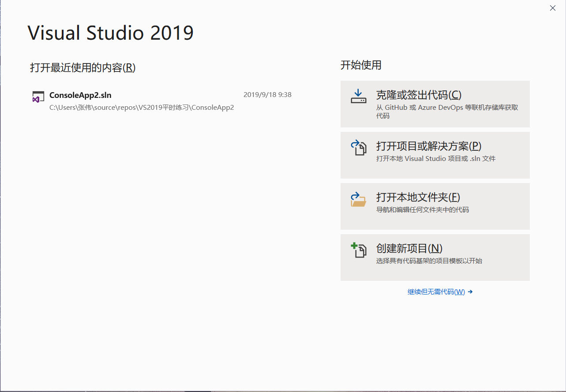The height and width of the screenshot is (392, 566).
Task: Click the Visual Studio 2019 title
Action: [111, 33]
